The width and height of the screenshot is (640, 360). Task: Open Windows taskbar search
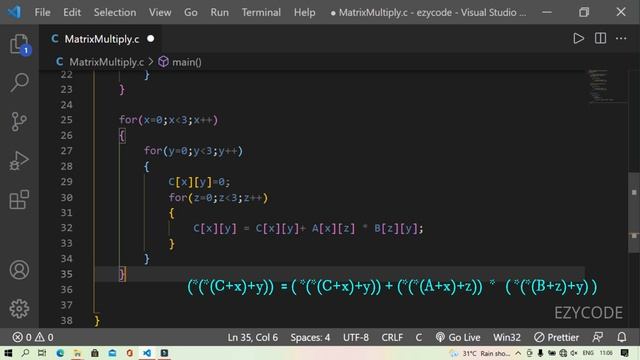coord(25,353)
